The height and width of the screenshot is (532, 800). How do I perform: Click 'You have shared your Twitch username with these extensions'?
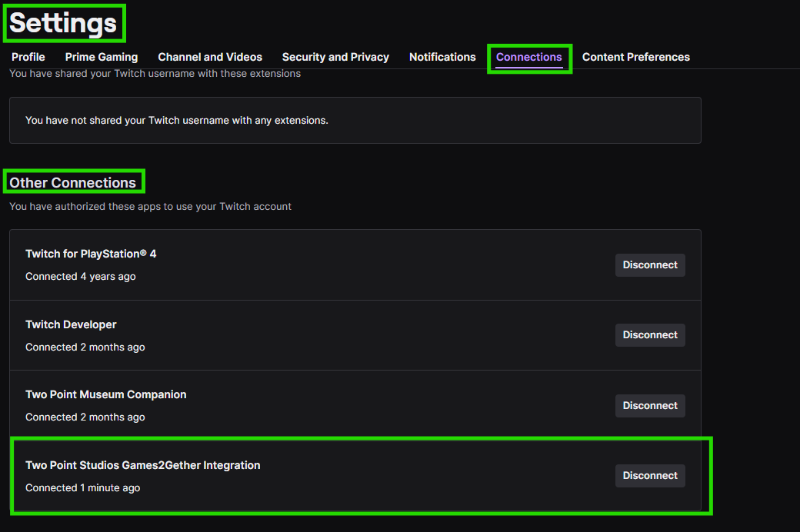click(155, 74)
